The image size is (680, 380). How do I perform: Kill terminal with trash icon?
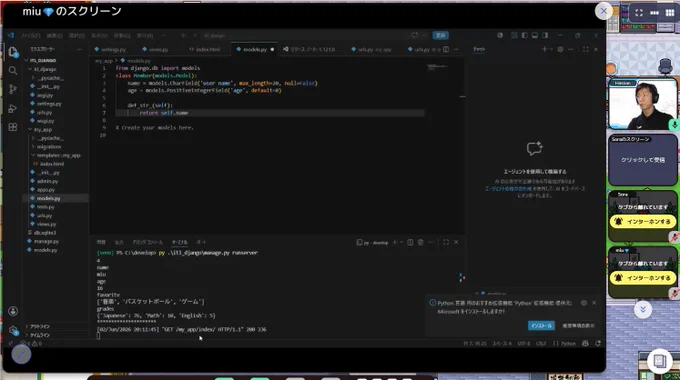tap(420, 242)
